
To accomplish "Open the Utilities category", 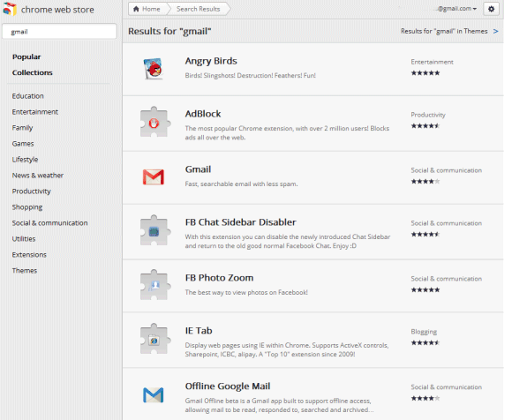I will click(24, 239).
